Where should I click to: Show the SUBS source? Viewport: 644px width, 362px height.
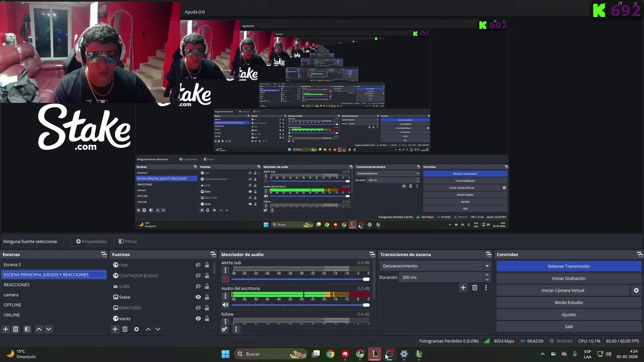tap(198, 287)
